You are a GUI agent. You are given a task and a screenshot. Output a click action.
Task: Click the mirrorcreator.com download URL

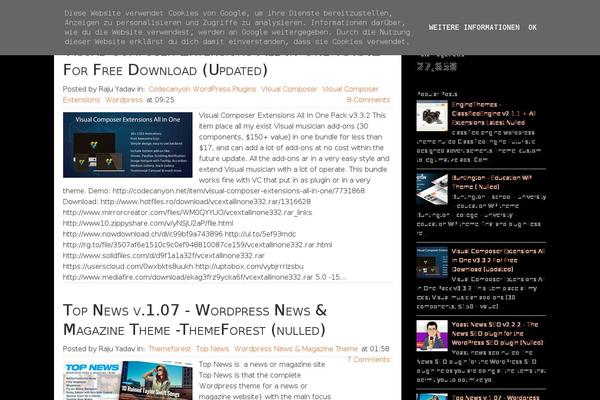187,212
